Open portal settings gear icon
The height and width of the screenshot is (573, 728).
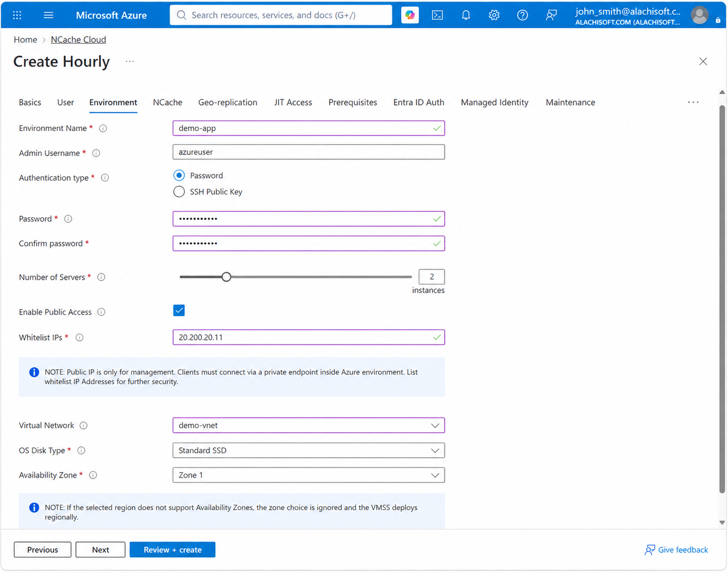coord(494,15)
